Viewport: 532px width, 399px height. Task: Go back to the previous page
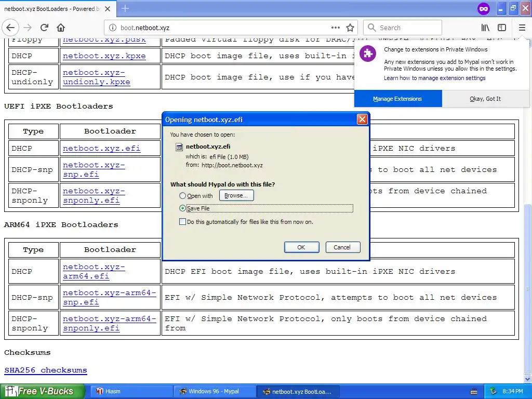pyautogui.click(x=10, y=28)
